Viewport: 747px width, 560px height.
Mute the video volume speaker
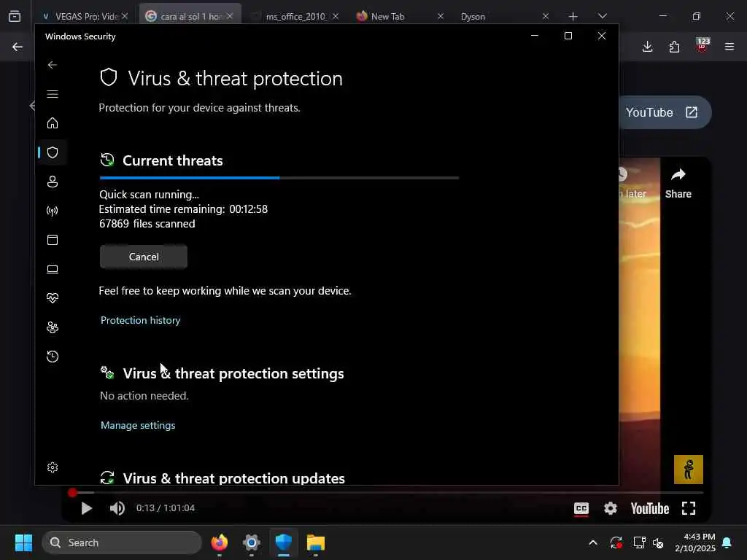[x=117, y=508]
